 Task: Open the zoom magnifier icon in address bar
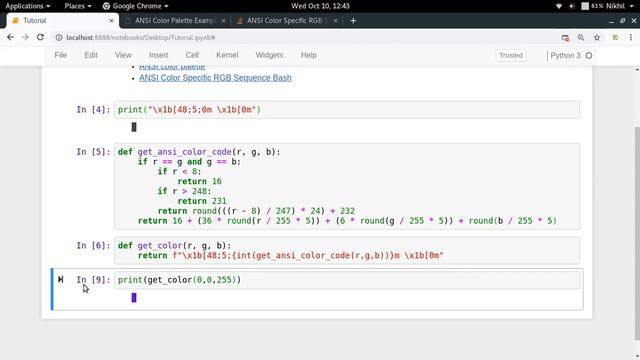(x=581, y=38)
